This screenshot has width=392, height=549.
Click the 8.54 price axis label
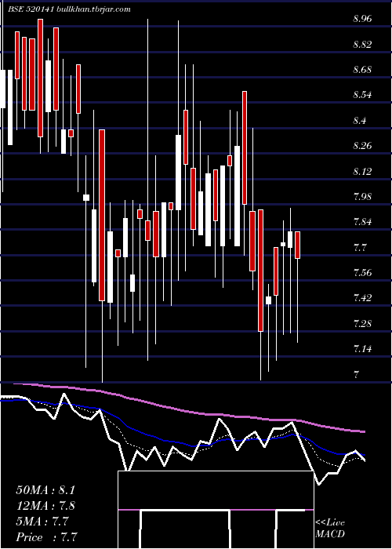coord(362,95)
